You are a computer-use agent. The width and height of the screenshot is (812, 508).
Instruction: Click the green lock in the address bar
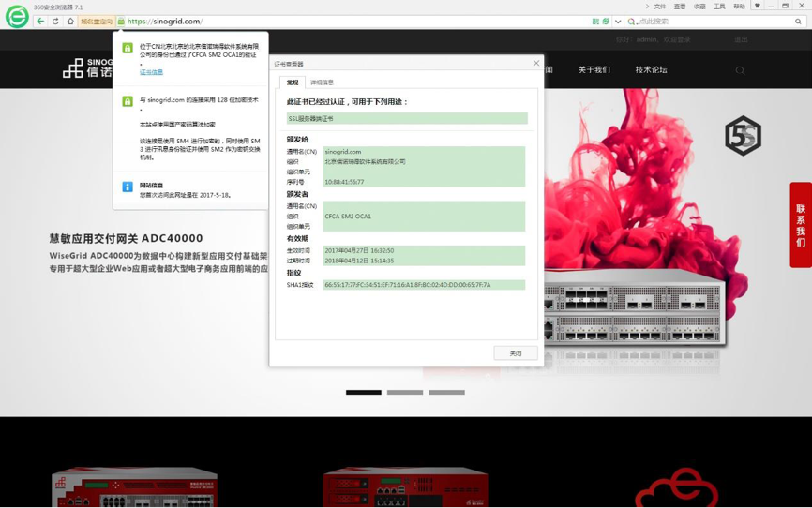coord(121,21)
